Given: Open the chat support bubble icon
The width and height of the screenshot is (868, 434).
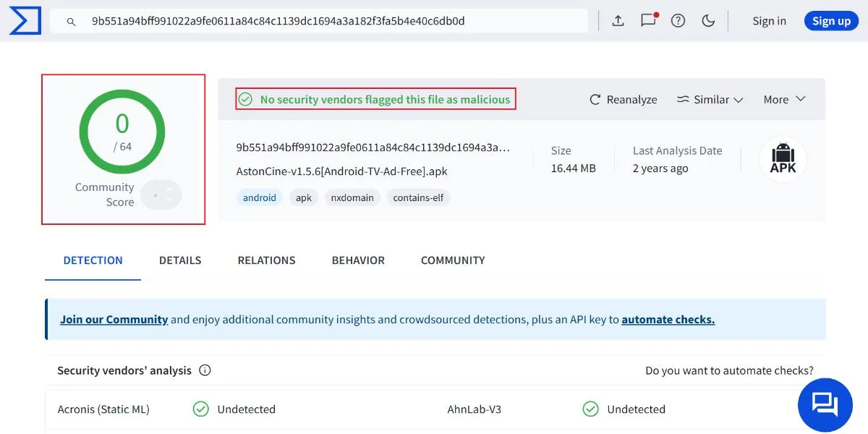Looking at the screenshot, I should pyautogui.click(x=825, y=405).
